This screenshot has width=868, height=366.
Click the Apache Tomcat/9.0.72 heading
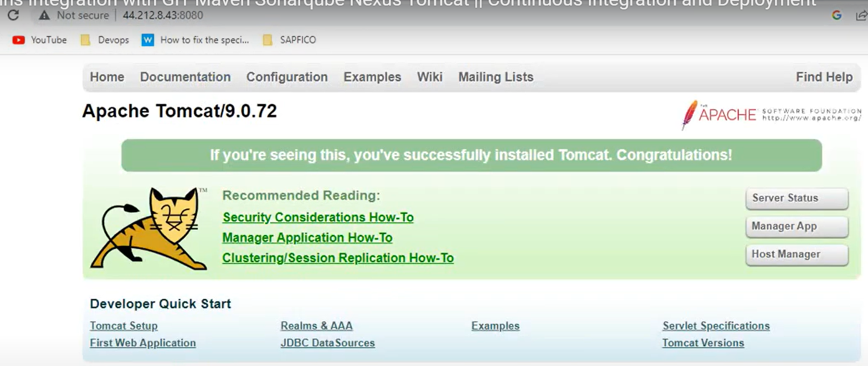coord(179,111)
